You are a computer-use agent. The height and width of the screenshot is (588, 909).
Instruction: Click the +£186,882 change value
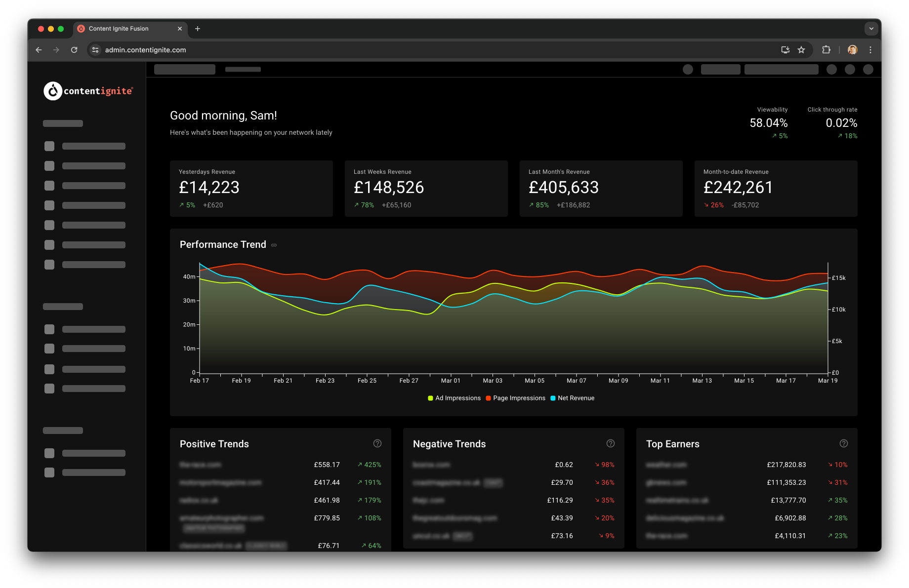pos(573,205)
